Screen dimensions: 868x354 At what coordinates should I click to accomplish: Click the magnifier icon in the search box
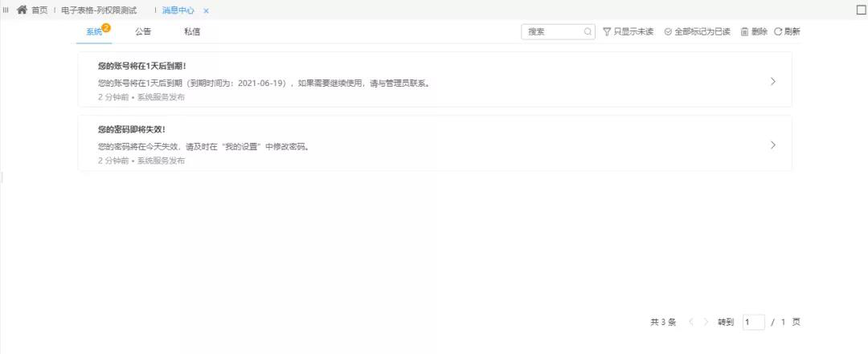(x=588, y=31)
